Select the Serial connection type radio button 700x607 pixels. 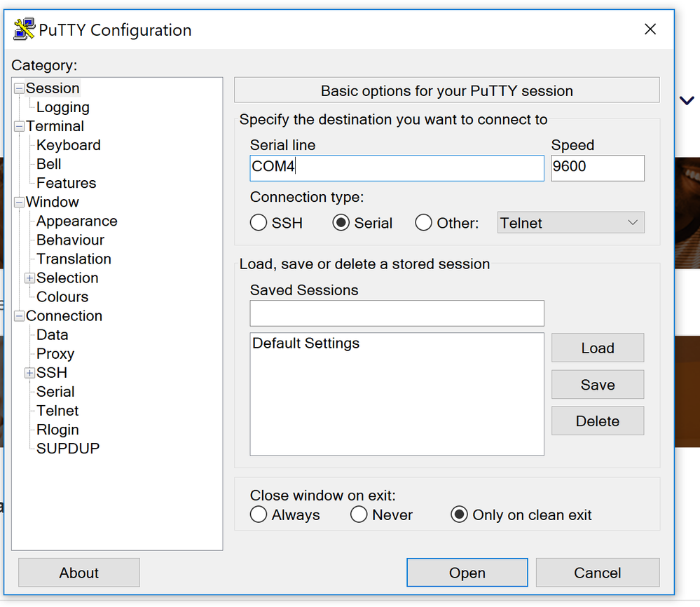pos(341,223)
